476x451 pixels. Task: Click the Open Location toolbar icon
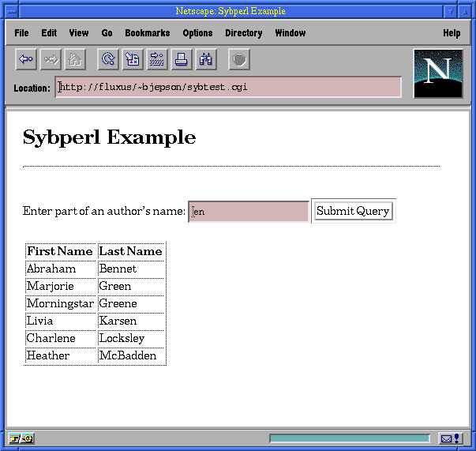pos(157,59)
